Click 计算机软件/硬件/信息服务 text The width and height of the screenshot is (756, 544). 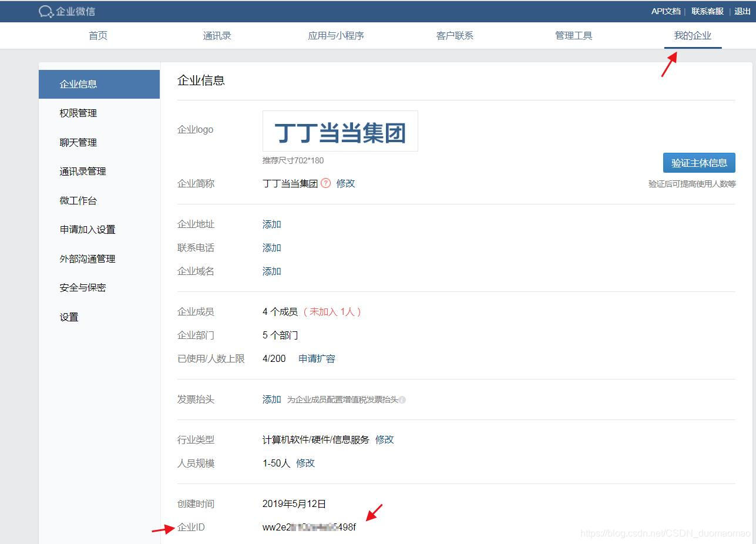click(x=316, y=440)
